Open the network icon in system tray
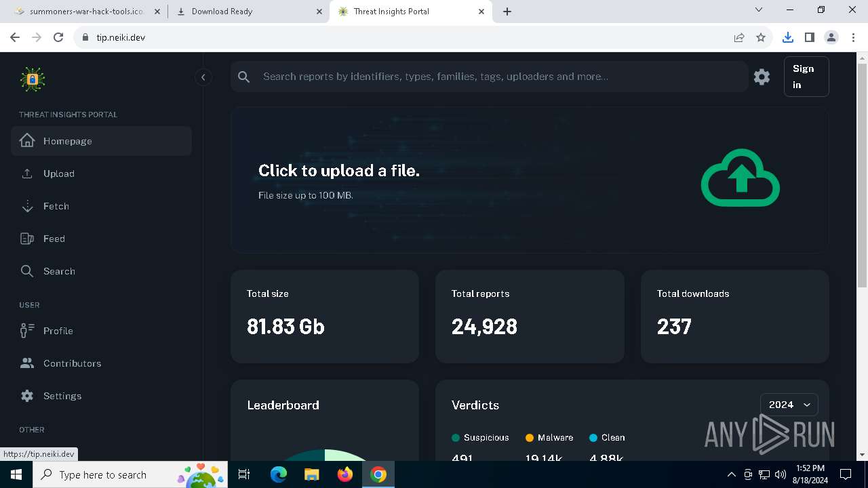 coord(764,474)
